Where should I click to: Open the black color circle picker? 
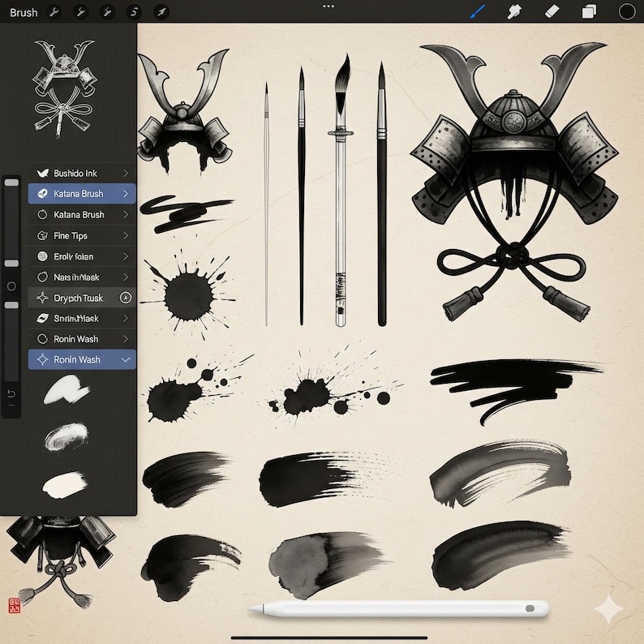click(627, 11)
